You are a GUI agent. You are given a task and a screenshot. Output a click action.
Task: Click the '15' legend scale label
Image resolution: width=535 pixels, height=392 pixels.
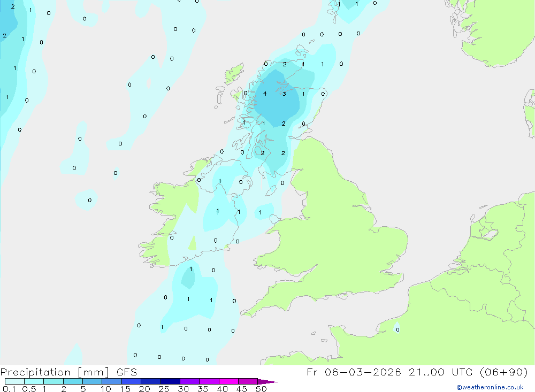coord(125,389)
